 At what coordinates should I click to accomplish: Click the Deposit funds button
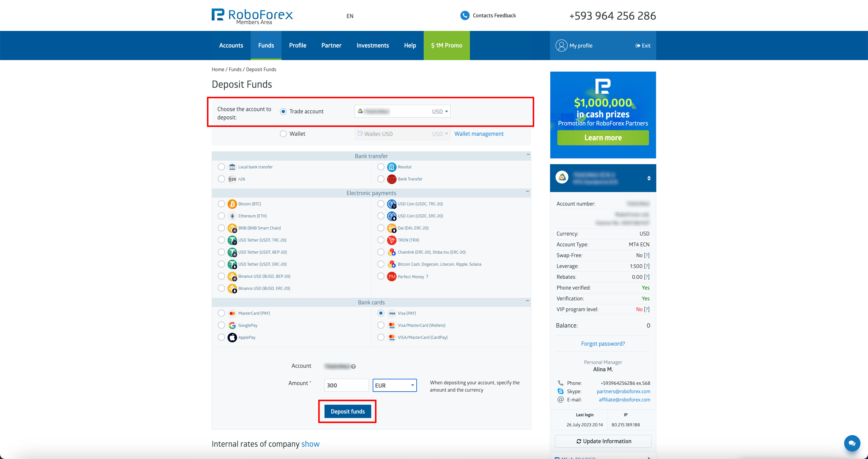tap(348, 412)
